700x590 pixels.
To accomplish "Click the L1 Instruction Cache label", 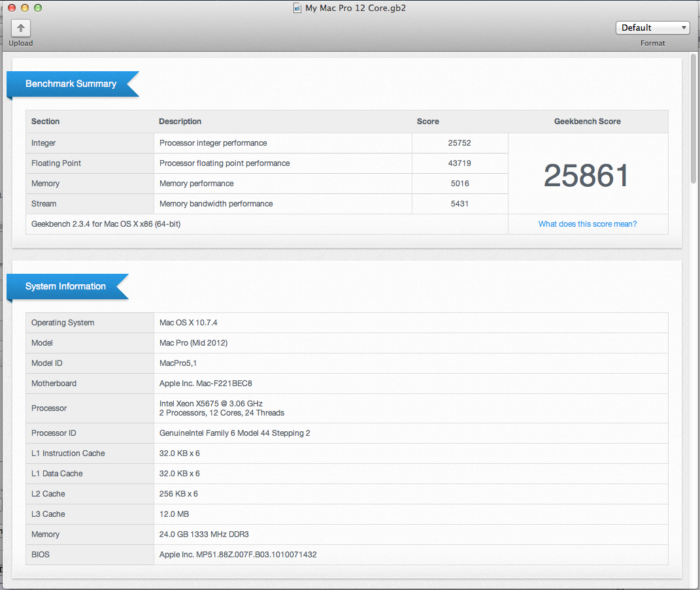I will point(68,453).
